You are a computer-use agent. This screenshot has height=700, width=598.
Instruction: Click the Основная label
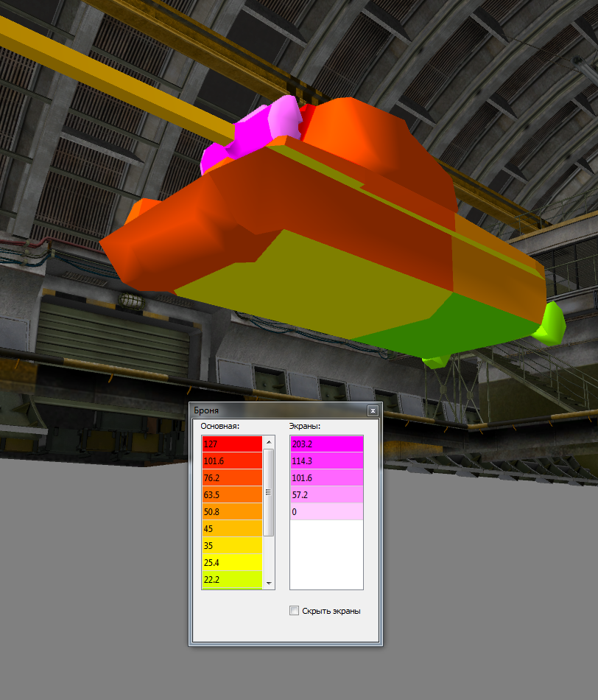click(220, 426)
